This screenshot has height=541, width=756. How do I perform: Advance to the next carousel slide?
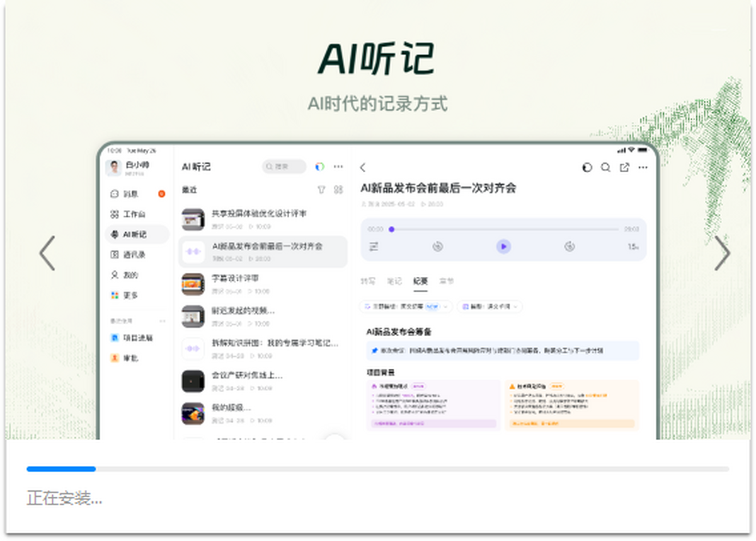(x=722, y=253)
